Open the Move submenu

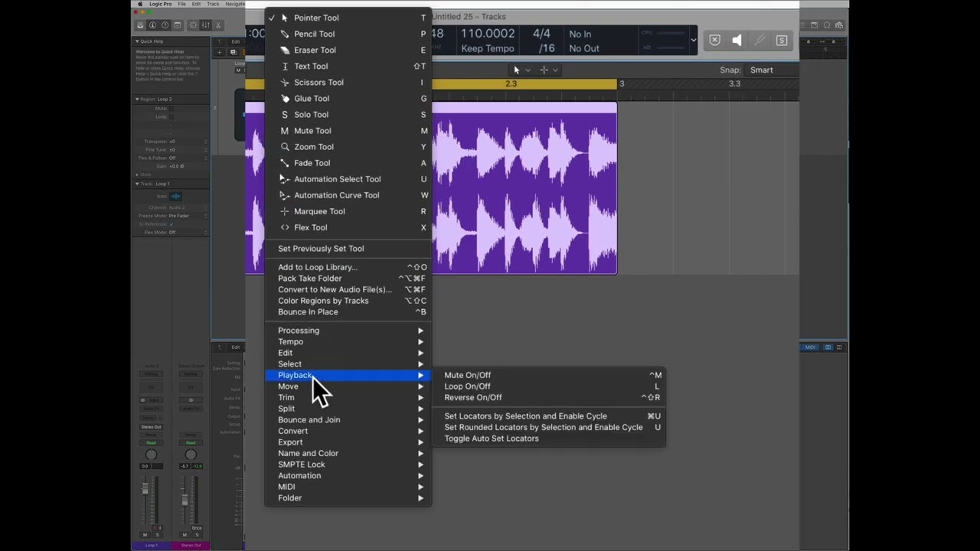click(x=348, y=386)
